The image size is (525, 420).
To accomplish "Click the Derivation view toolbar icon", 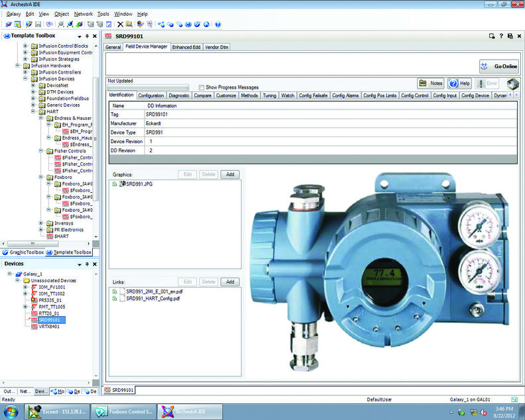I will pos(180,24).
